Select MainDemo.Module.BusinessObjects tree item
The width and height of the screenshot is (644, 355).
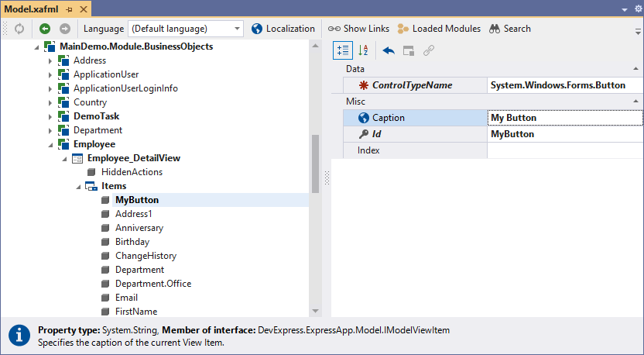pos(136,47)
